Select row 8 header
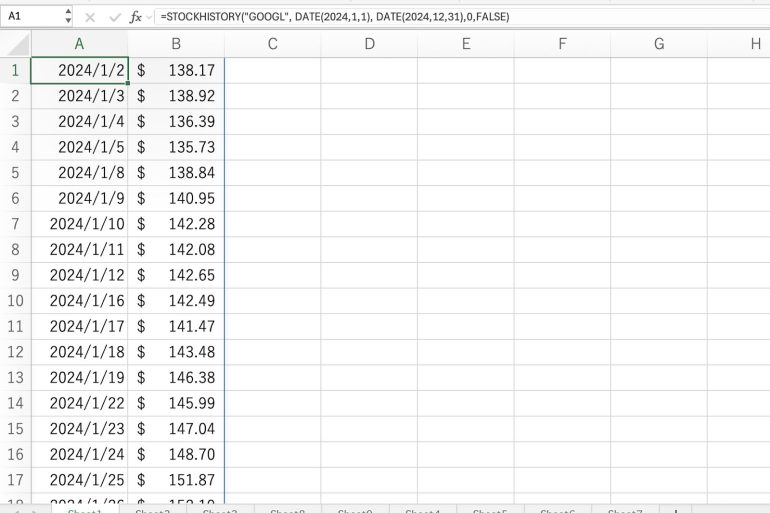The image size is (770, 513). pyautogui.click(x=15, y=249)
